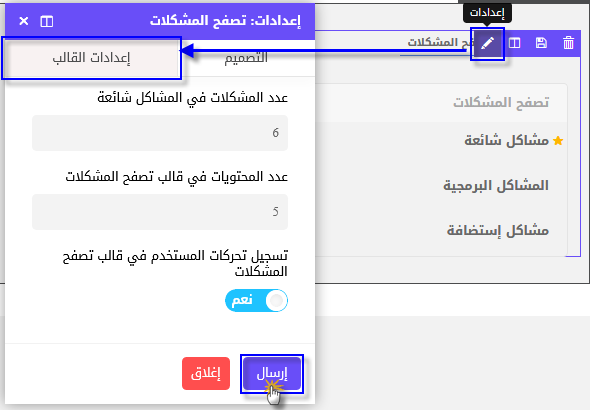
Task: Click the تصفح المشكلات panel heading
Action: [501, 102]
